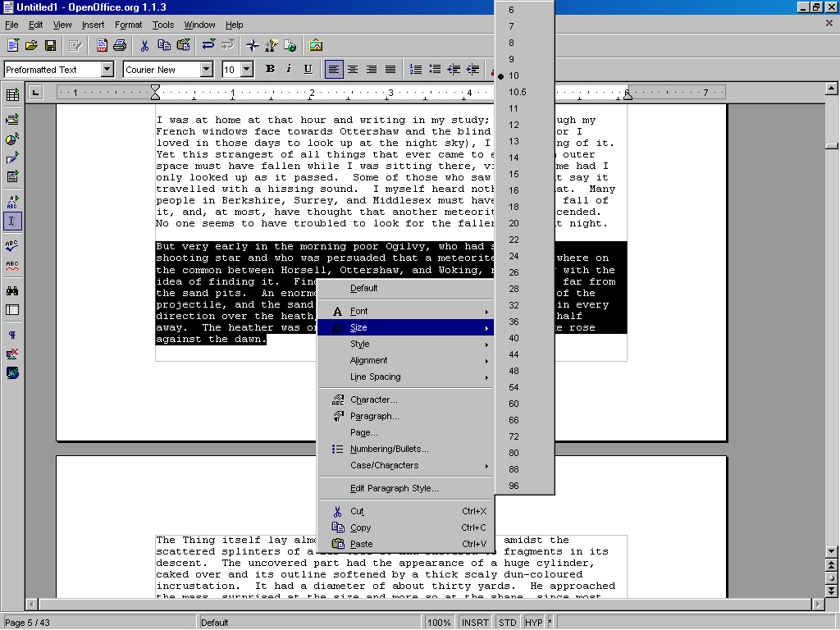This screenshot has height=630, width=840.
Task: Click the Undo arrow icon
Action: 208,45
